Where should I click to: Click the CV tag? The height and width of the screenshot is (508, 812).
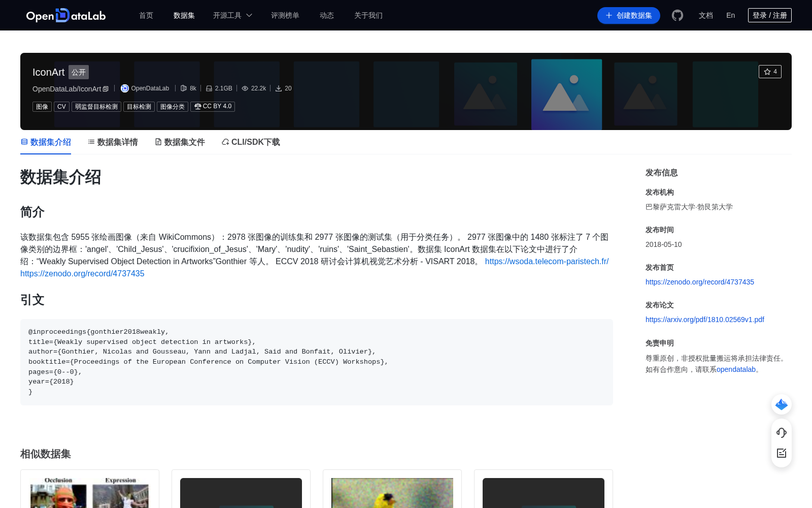[x=61, y=107]
